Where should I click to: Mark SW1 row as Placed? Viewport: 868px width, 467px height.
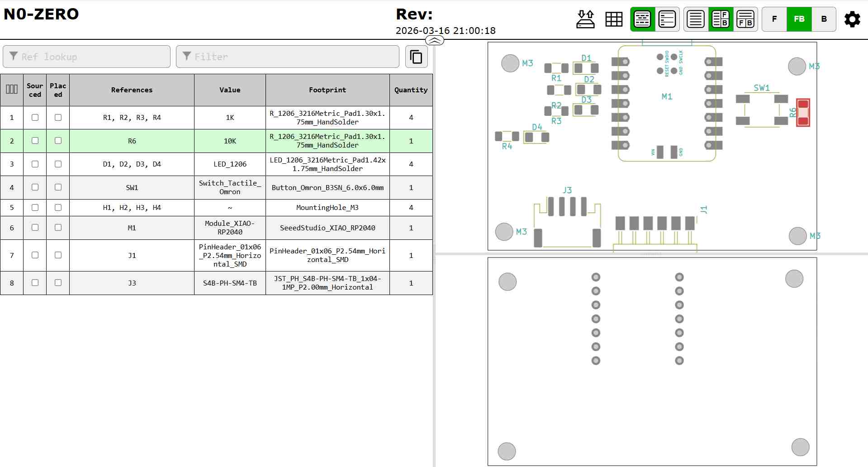pyautogui.click(x=58, y=187)
